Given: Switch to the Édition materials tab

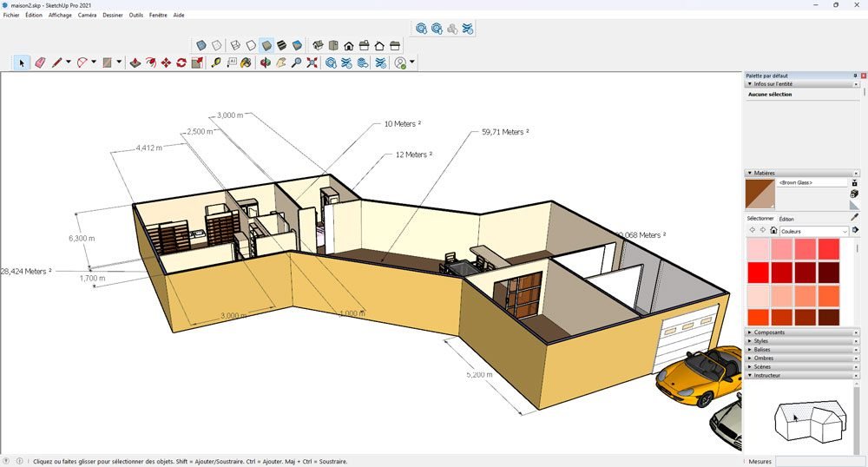Looking at the screenshot, I should pos(786,219).
